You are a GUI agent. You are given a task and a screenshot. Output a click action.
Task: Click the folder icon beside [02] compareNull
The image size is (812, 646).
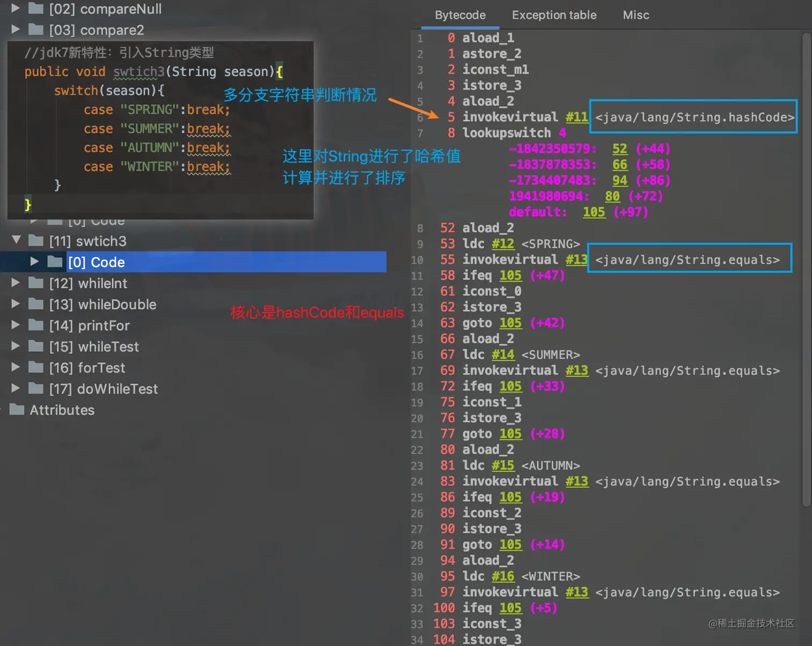tap(35, 8)
